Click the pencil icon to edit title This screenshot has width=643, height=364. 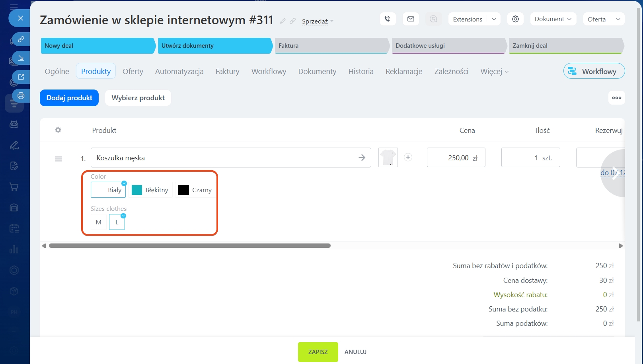(283, 21)
